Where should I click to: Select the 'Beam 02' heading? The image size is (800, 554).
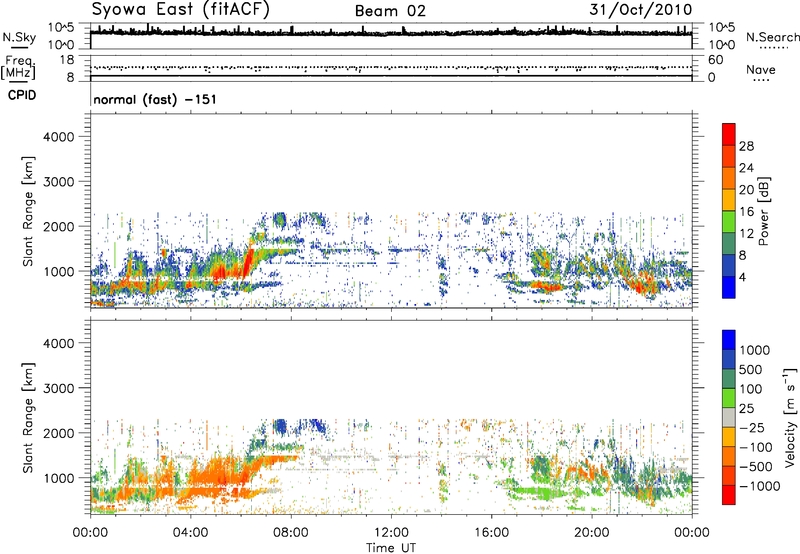390,11
